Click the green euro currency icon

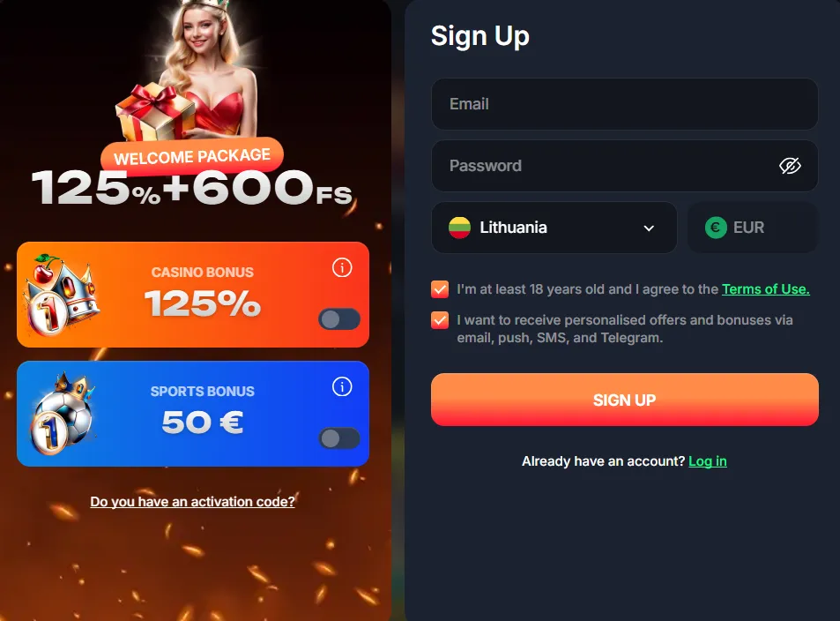coord(715,228)
